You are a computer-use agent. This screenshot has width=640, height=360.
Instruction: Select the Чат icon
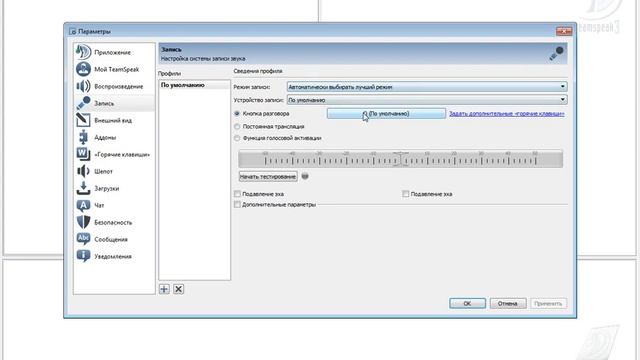coord(83,205)
